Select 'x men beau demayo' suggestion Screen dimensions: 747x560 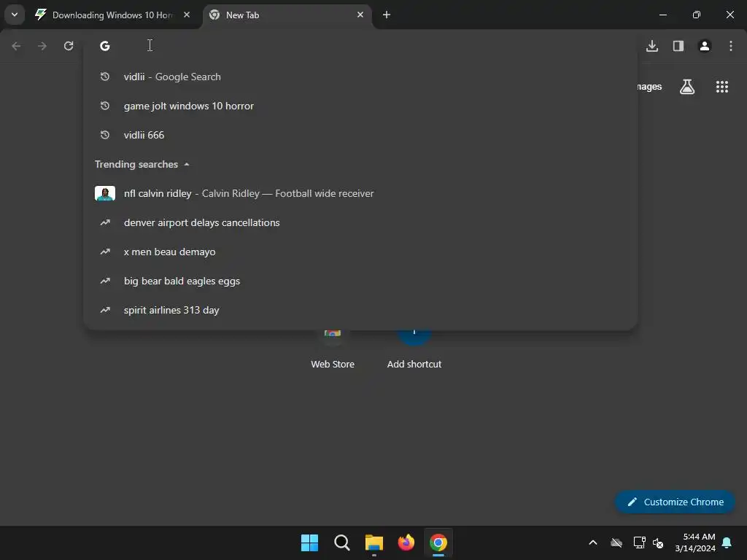pyautogui.click(x=360, y=252)
